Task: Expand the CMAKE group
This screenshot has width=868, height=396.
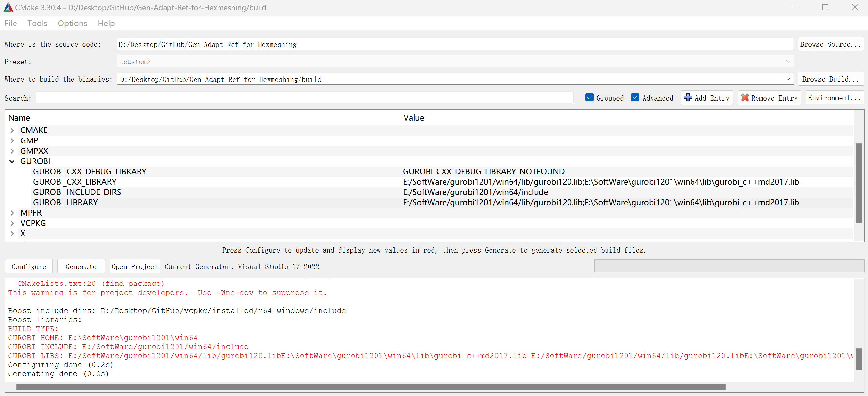Action: 12,130
